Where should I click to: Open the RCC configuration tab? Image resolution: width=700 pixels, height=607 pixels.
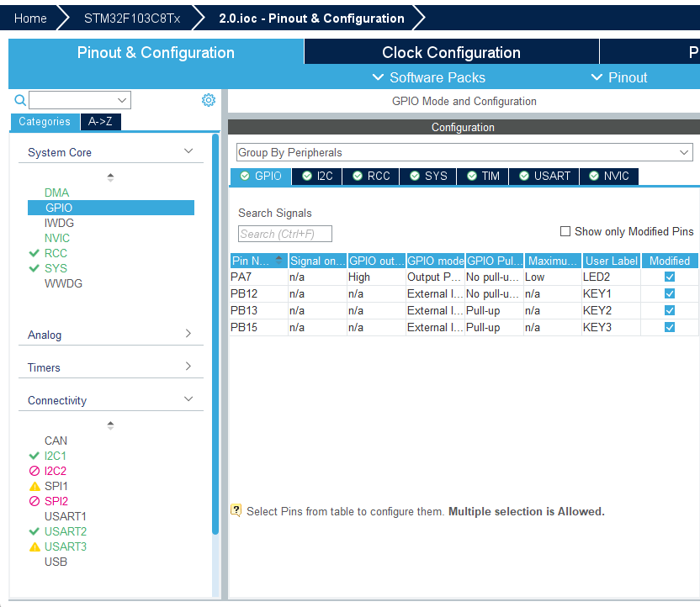click(x=371, y=177)
